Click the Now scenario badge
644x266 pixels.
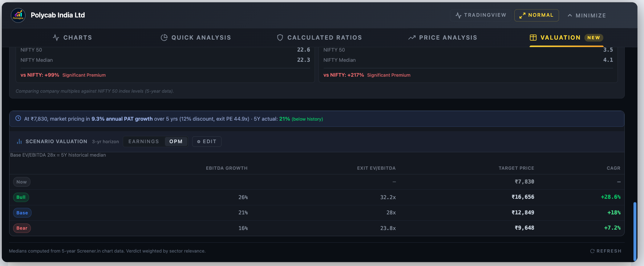21,182
